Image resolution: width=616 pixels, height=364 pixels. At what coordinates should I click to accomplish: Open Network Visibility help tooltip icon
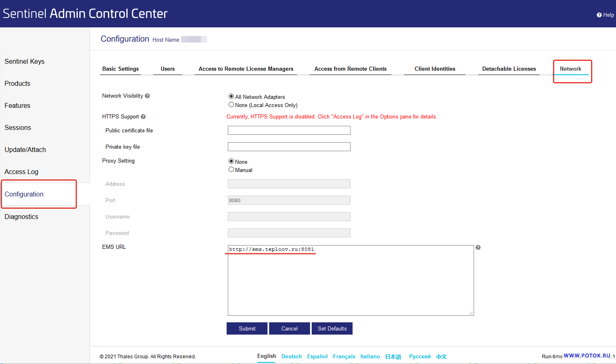[147, 96]
